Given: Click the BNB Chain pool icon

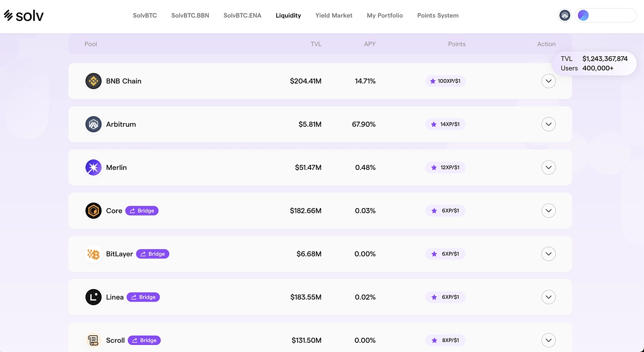Looking at the screenshot, I should 93,81.
